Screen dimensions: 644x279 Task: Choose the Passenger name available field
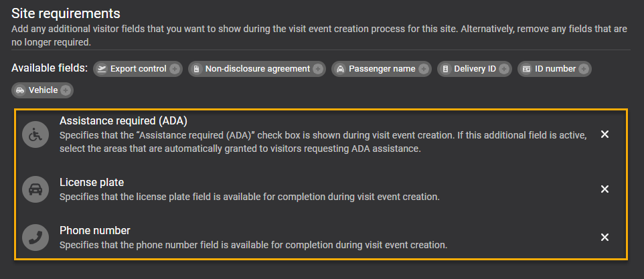point(382,69)
